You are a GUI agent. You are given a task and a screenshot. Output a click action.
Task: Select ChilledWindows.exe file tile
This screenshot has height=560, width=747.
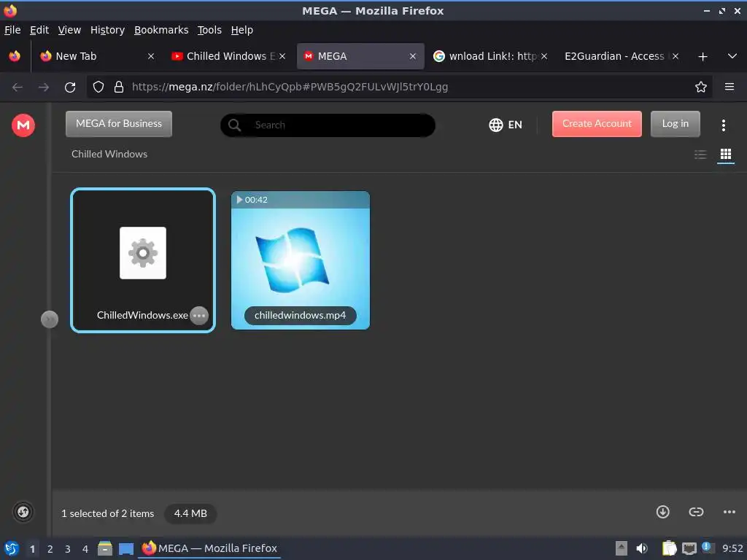[143, 260]
